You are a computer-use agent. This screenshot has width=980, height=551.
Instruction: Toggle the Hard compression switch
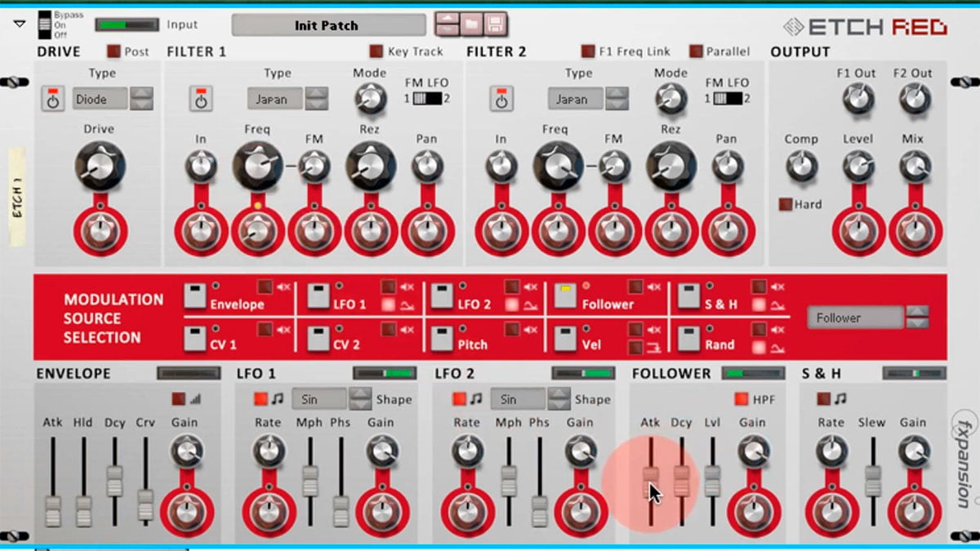click(x=786, y=204)
